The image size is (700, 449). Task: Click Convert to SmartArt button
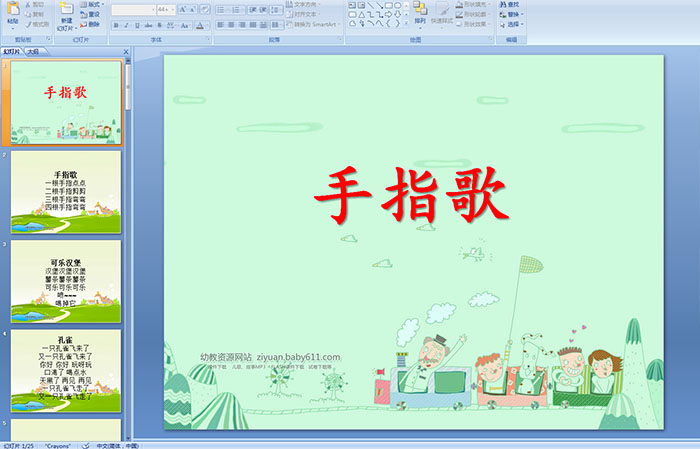(x=313, y=24)
